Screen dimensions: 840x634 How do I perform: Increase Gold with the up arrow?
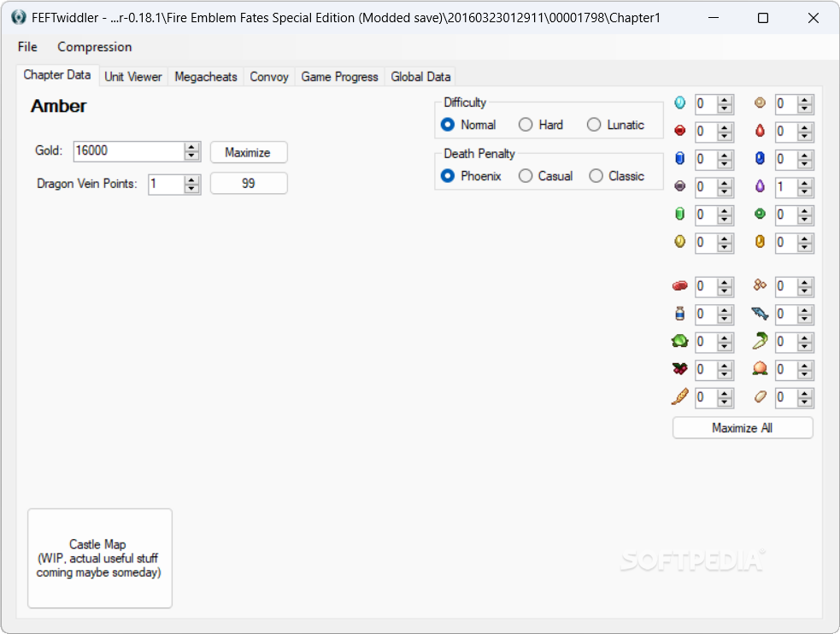point(191,147)
